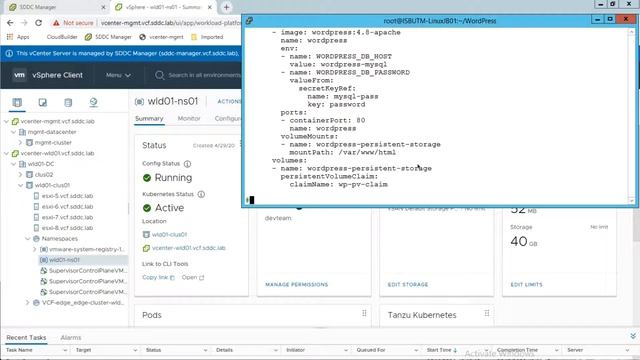This screenshot has height=360, width=640.
Task: Click the terminal window vertical scrollbar
Action: coord(631,116)
